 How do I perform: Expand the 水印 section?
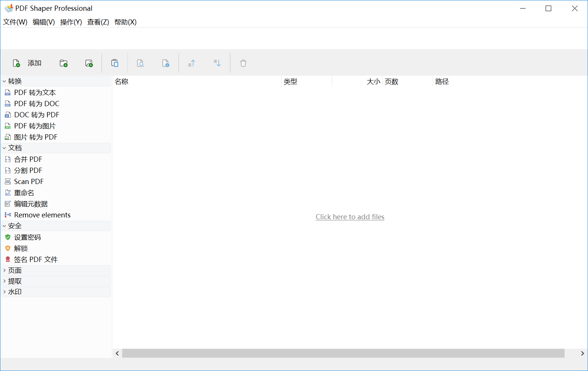[4, 292]
